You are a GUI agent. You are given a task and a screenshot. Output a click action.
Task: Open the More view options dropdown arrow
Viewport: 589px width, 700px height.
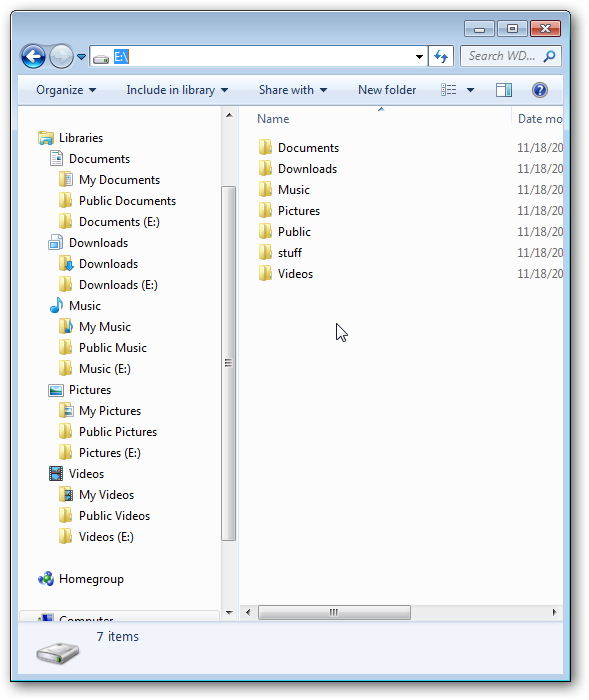click(x=470, y=90)
